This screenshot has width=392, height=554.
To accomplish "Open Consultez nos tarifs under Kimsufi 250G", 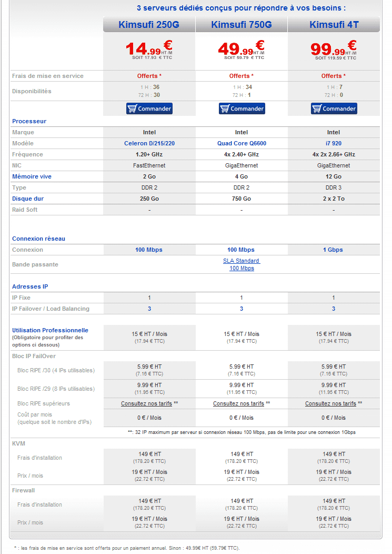I will point(146,403).
